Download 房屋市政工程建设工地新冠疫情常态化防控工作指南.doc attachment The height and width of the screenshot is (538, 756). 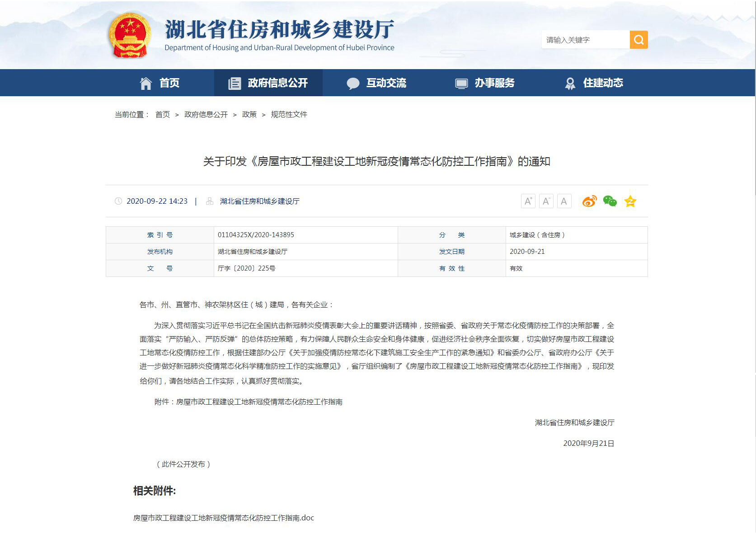coord(224,518)
